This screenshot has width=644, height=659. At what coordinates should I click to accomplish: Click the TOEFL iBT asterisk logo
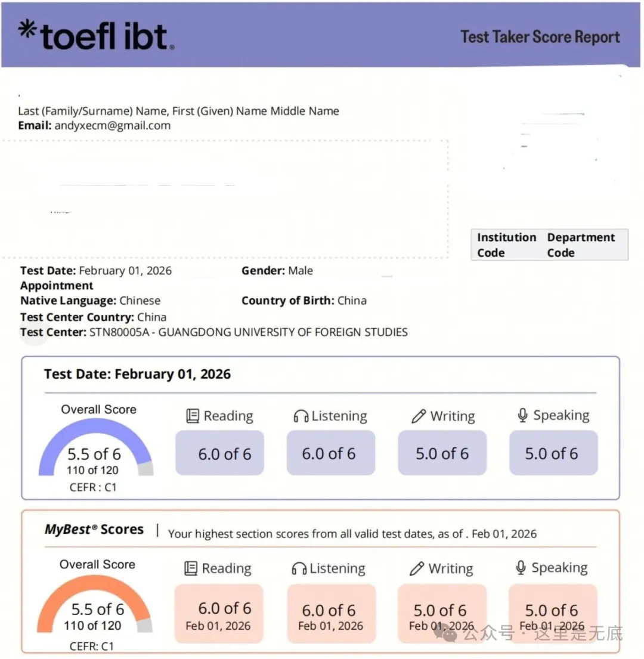tap(27, 30)
